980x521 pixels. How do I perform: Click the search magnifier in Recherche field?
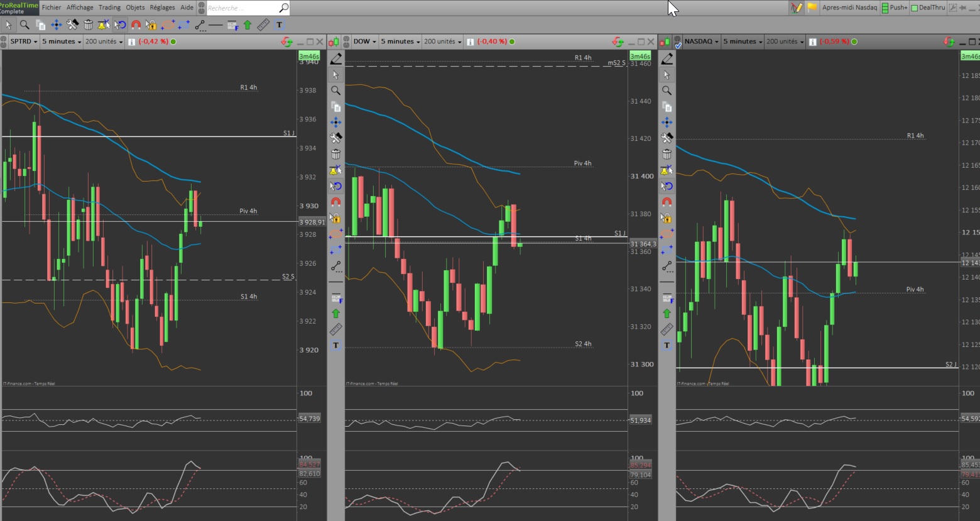[283, 8]
